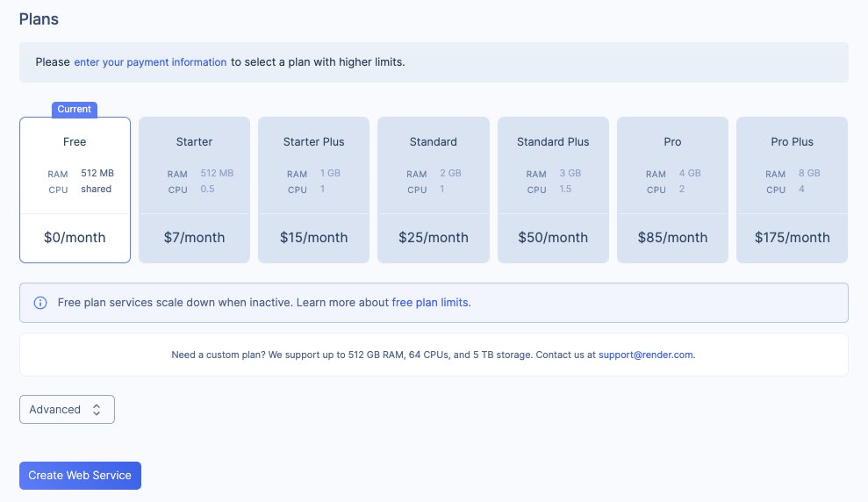The image size is (868, 502).
Task: Select the Standard Plus plan
Action: (x=553, y=190)
